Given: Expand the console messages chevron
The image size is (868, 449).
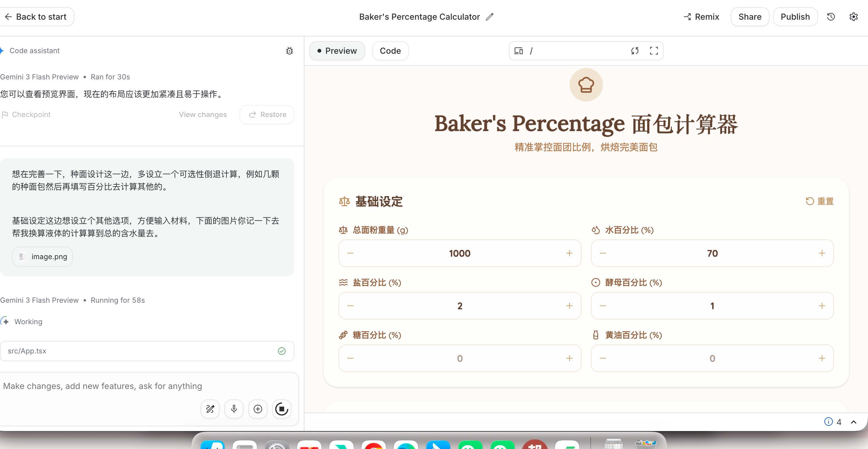Looking at the screenshot, I should point(853,422).
